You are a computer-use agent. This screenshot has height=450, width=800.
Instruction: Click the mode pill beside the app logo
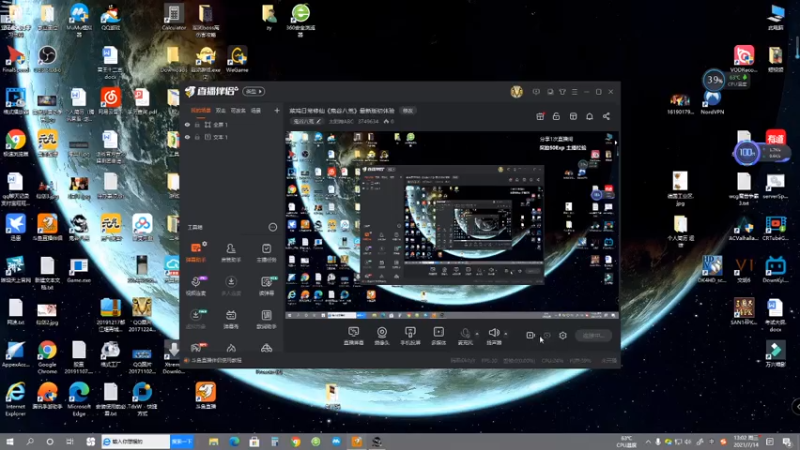(254, 91)
